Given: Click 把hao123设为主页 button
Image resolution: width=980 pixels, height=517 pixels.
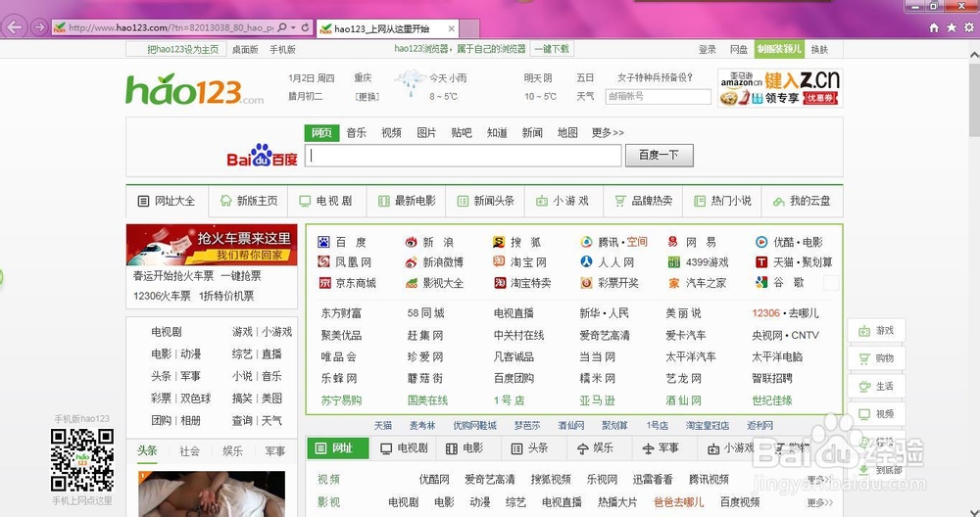Looking at the screenshot, I should [x=175, y=49].
